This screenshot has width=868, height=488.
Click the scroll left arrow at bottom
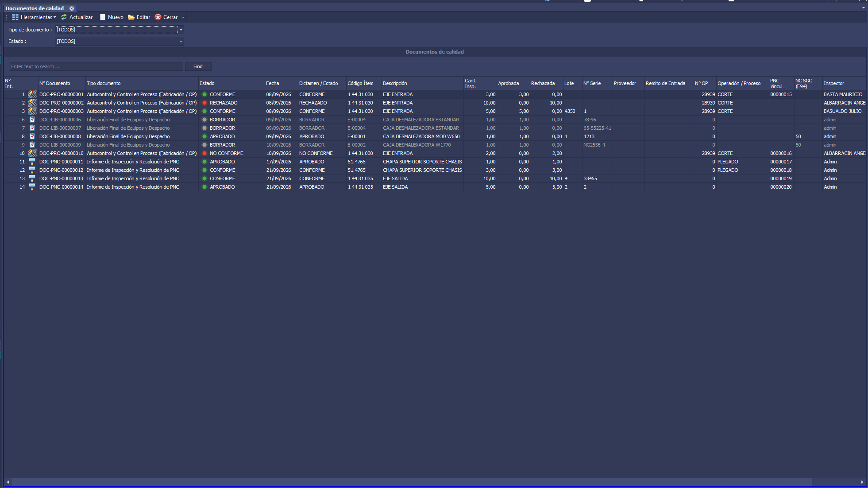pyautogui.click(x=8, y=482)
